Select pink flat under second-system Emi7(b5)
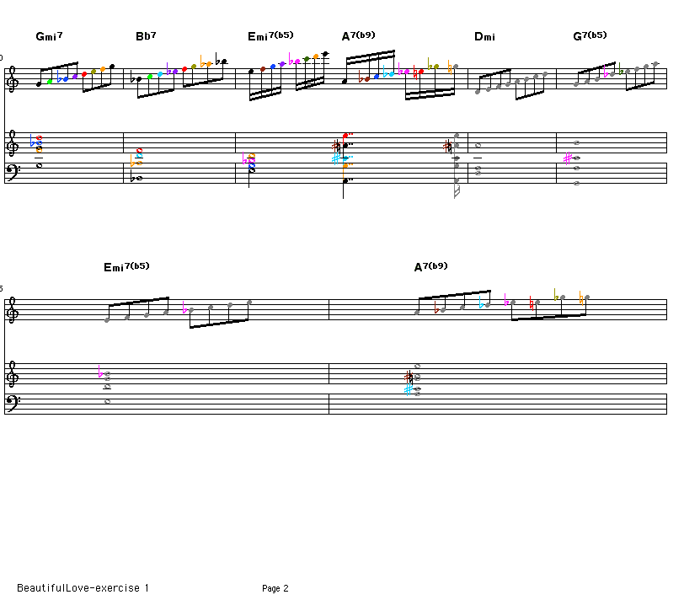Screen dimensions: 700x600 tap(100, 373)
